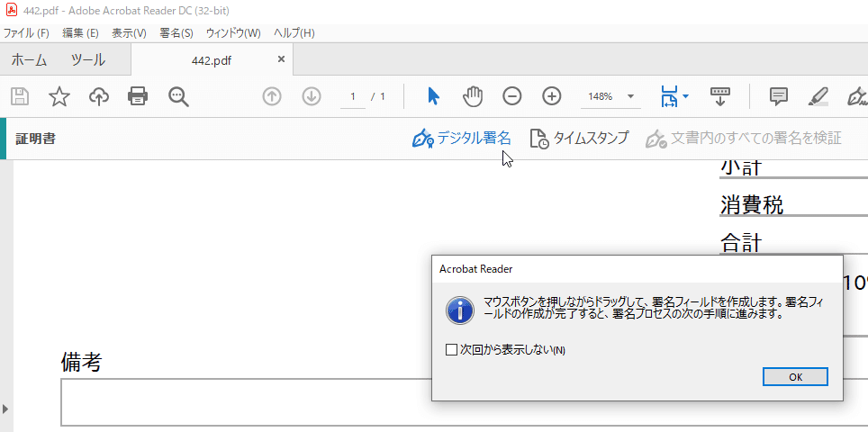Click the print icon
Image resolution: width=868 pixels, height=432 pixels.
[x=138, y=96]
